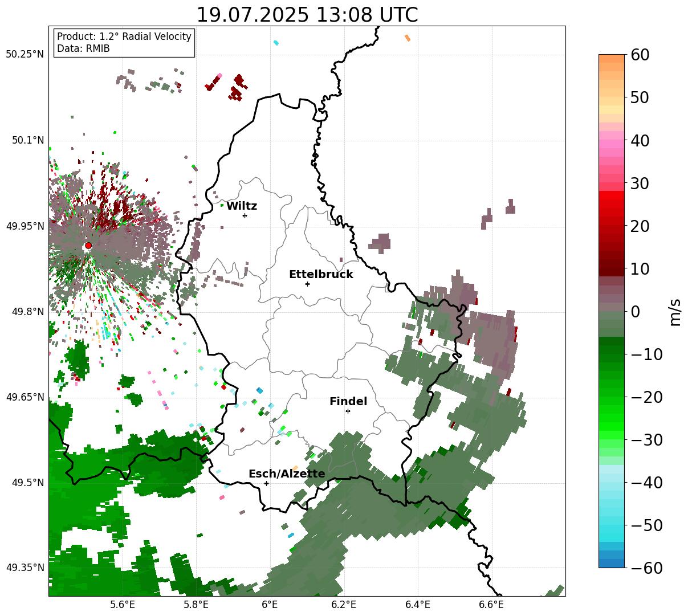The height and width of the screenshot is (616, 688).
Task: Click the −30 tick on colorbar
Action: pyautogui.click(x=646, y=439)
